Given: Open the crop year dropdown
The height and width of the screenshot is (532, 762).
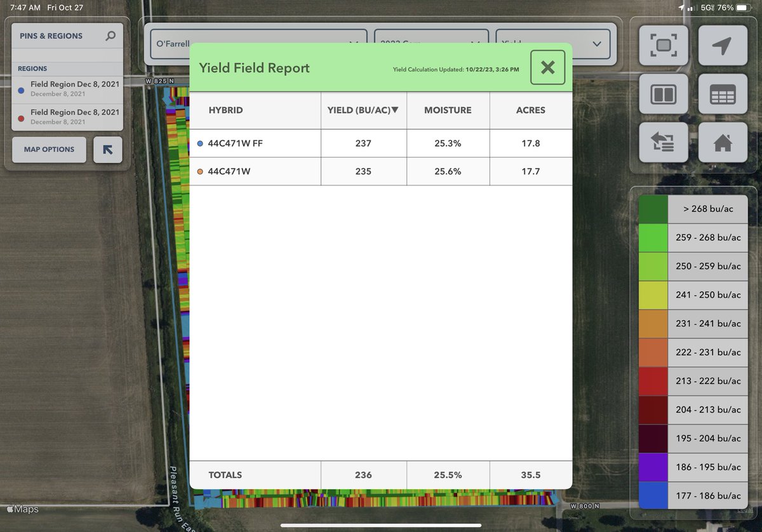Looking at the screenshot, I should click(431, 44).
